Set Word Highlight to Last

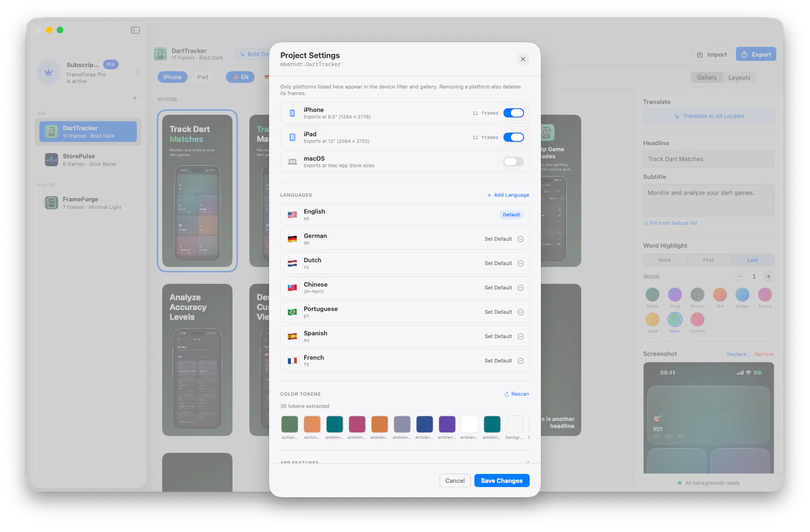752,260
